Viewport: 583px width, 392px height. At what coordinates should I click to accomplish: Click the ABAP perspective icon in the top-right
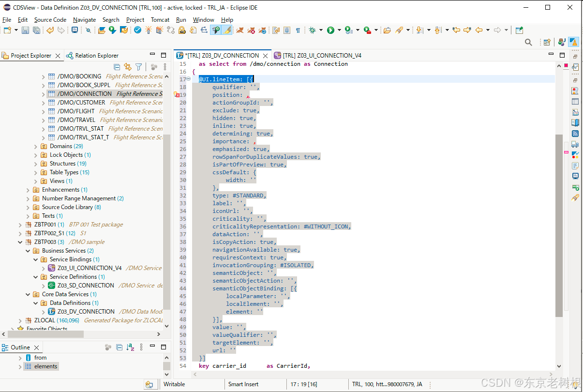point(574,42)
